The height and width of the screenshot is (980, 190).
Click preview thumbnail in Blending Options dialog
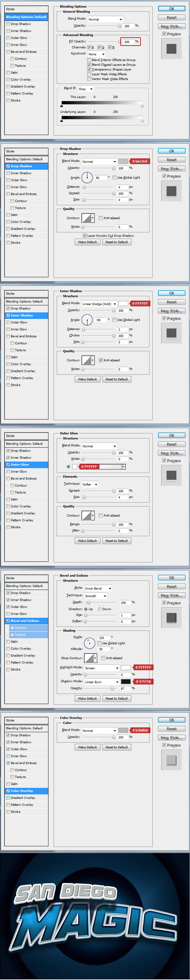click(171, 49)
